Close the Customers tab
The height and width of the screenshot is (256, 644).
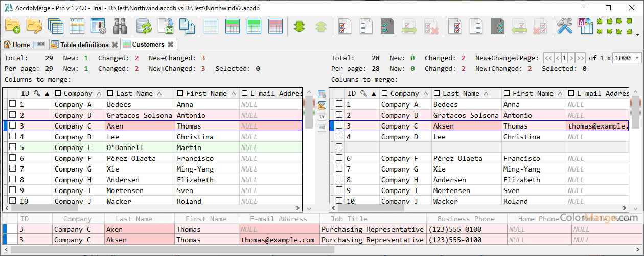[171, 45]
